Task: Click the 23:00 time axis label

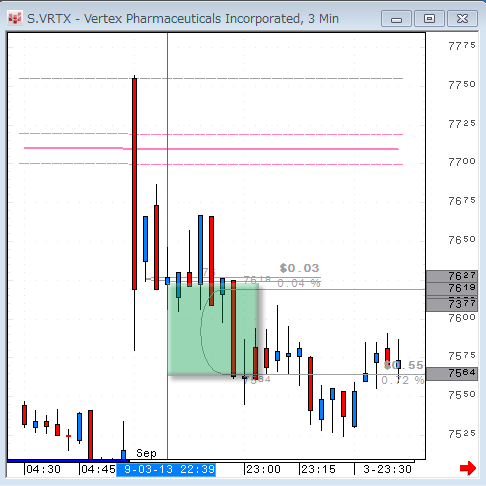Action: click(x=263, y=470)
